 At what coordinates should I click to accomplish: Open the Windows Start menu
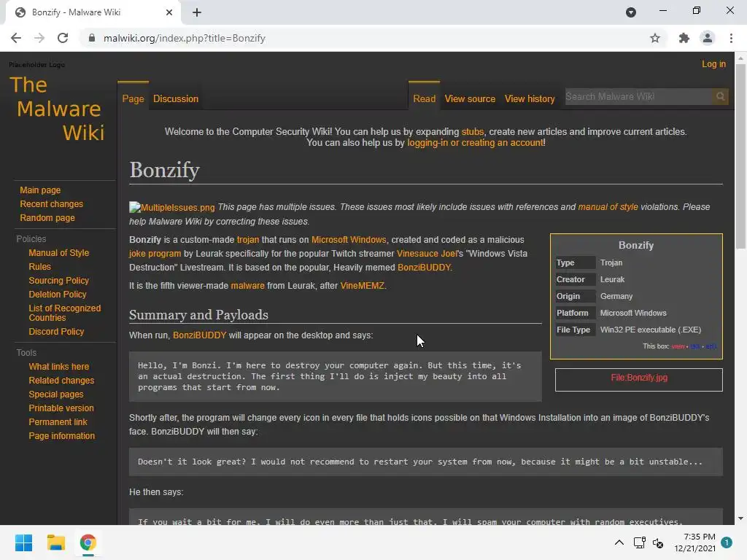click(x=23, y=542)
